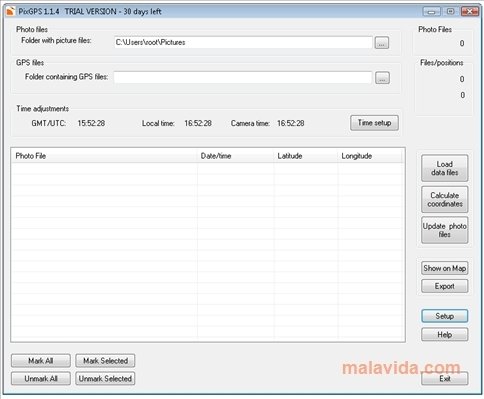Click the Local time label
The image size is (484, 399).
[x=158, y=123]
